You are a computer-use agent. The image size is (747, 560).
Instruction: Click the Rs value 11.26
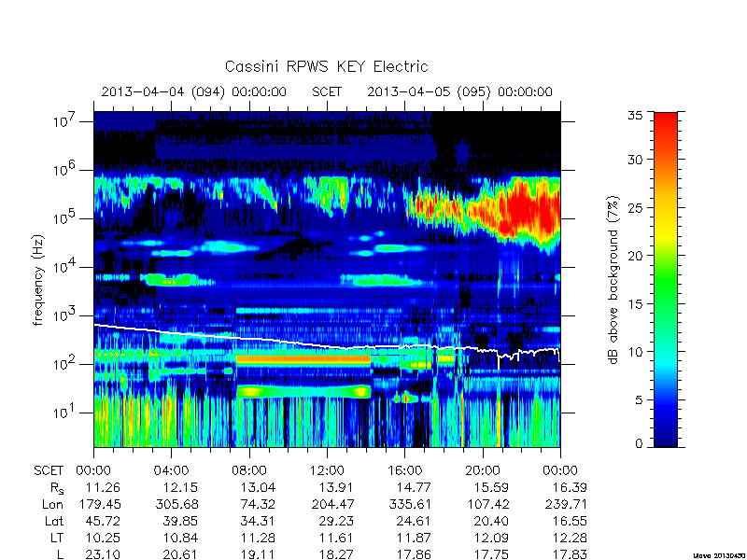tap(103, 488)
